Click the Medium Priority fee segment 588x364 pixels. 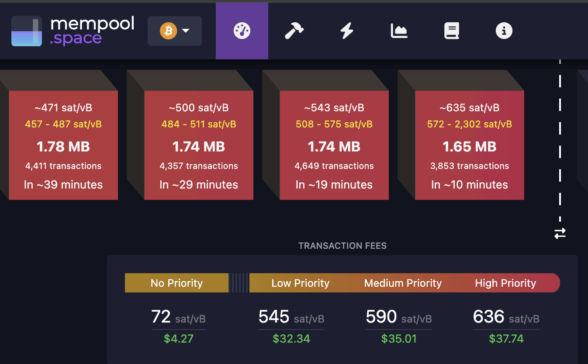403,283
